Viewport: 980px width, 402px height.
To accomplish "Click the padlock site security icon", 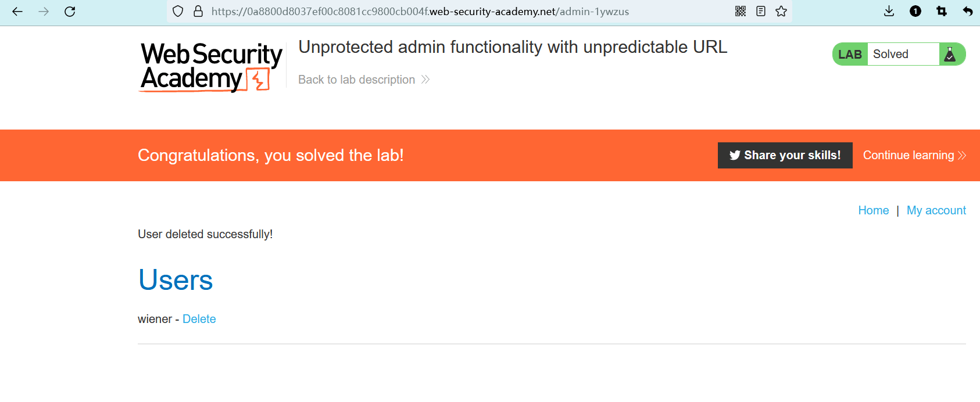I will click(198, 12).
